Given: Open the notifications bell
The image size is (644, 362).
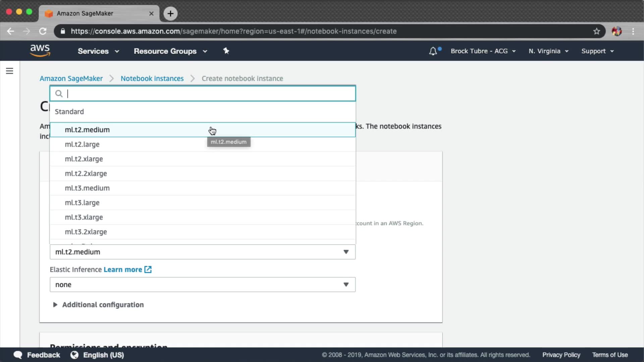Looking at the screenshot, I should pos(433,51).
